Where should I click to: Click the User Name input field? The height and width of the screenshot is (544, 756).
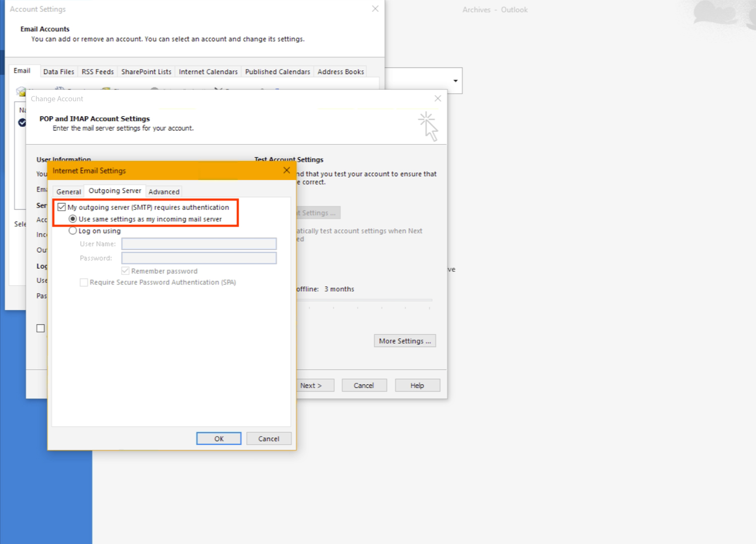pos(199,244)
